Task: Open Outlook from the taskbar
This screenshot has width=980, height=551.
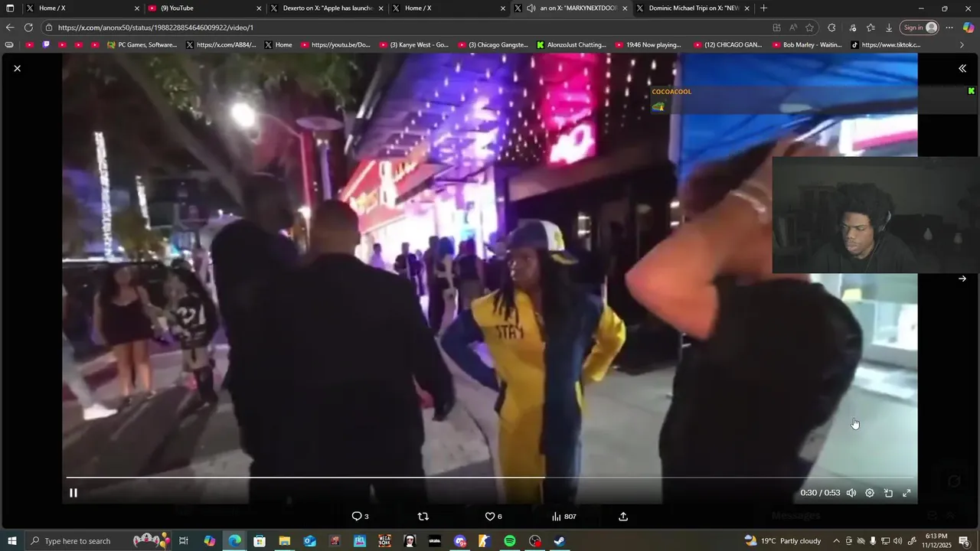Action: point(309,541)
